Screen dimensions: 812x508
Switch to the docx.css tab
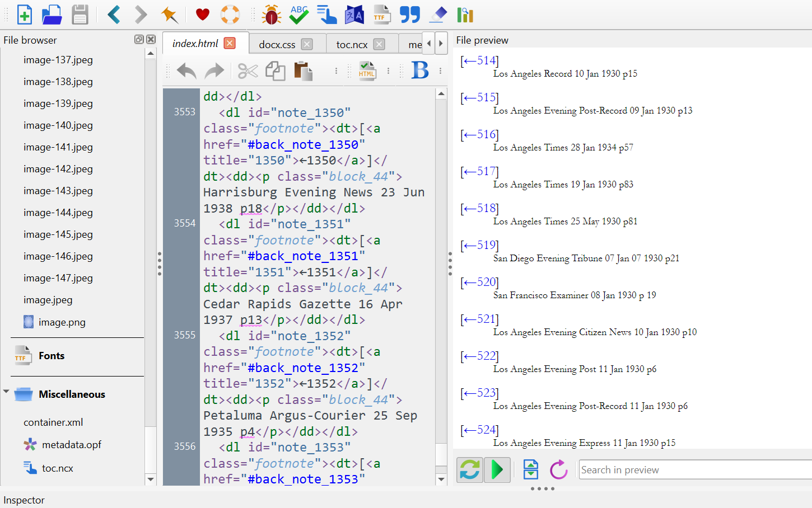coord(277,44)
